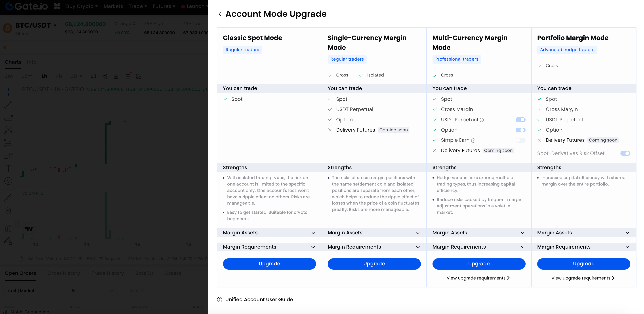Open the Markets menu item
The image size is (644, 314).
point(113,6)
